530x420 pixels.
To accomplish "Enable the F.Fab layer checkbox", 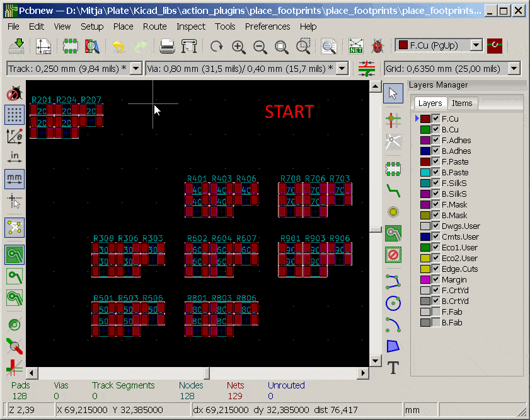I will [435, 312].
